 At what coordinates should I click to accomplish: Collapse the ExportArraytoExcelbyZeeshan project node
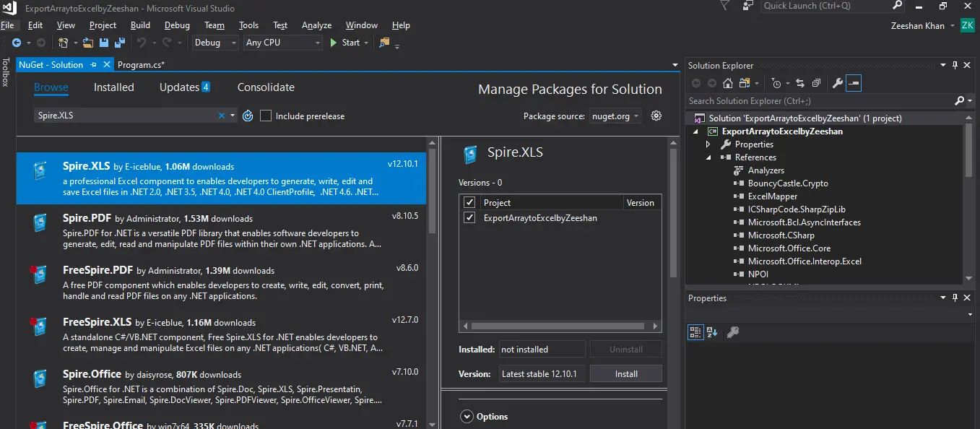(x=695, y=131)
